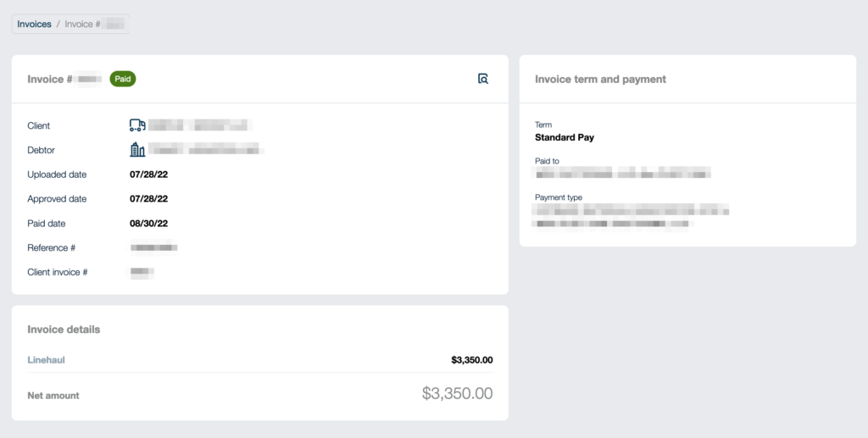The image size is (868, 438).
Task: Click the Uploaded date value 07/28/22
Action: point(149,175)
